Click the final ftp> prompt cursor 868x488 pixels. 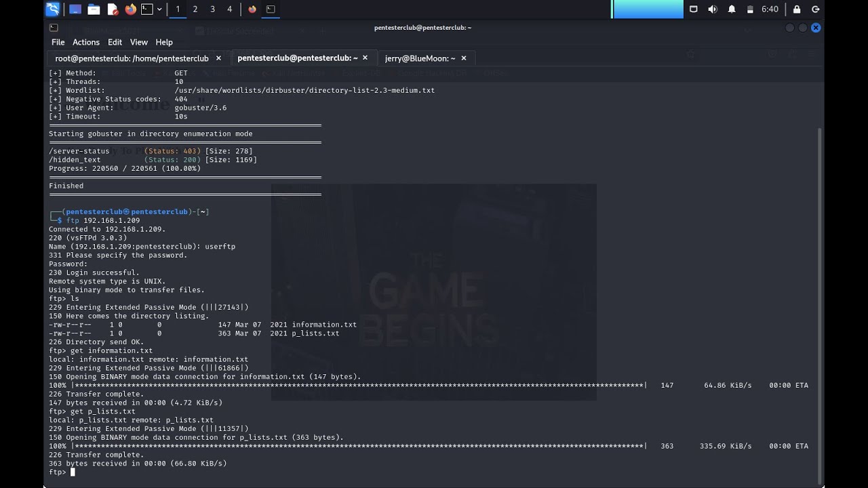73,472
